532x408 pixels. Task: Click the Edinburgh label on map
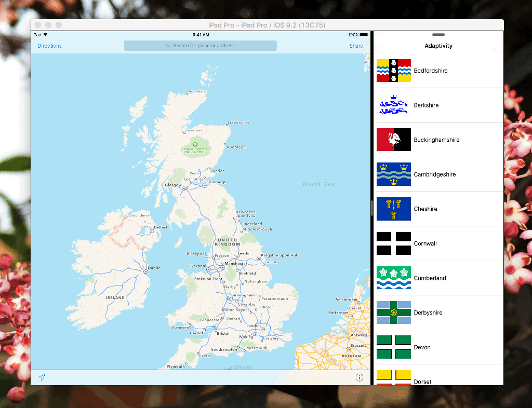pyautogui.click(x=217, y=182)
